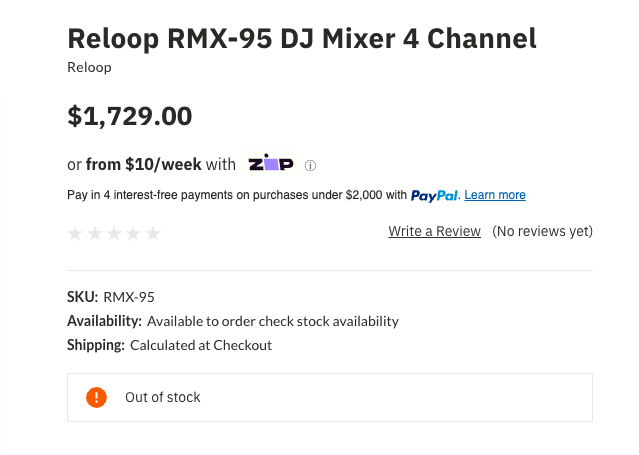Click the Write a Review link

click(434, 231)
